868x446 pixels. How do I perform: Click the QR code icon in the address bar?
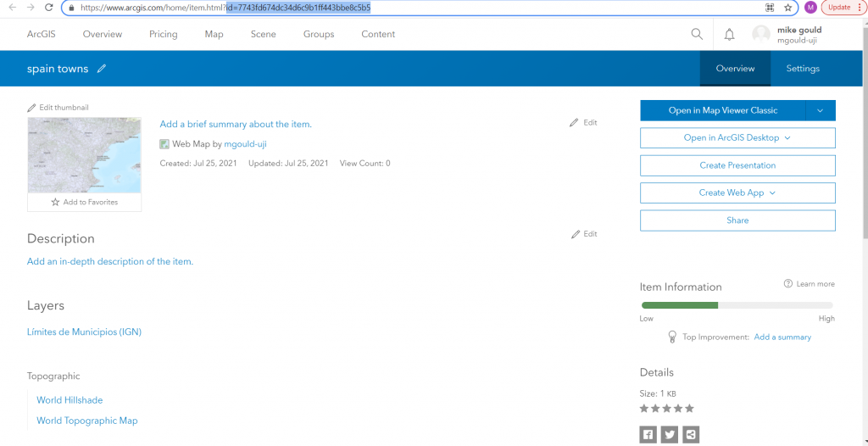769,8
